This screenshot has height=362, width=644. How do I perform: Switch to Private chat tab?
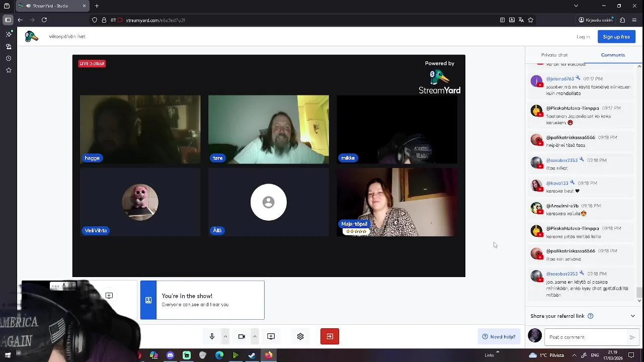[554, 55]
